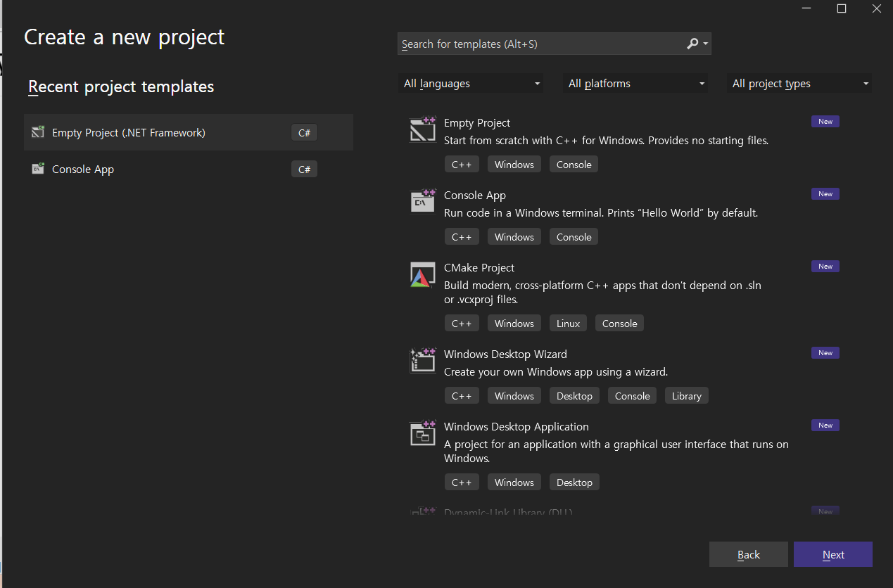Click the Windows tag under Console App template

click(514, 237)
